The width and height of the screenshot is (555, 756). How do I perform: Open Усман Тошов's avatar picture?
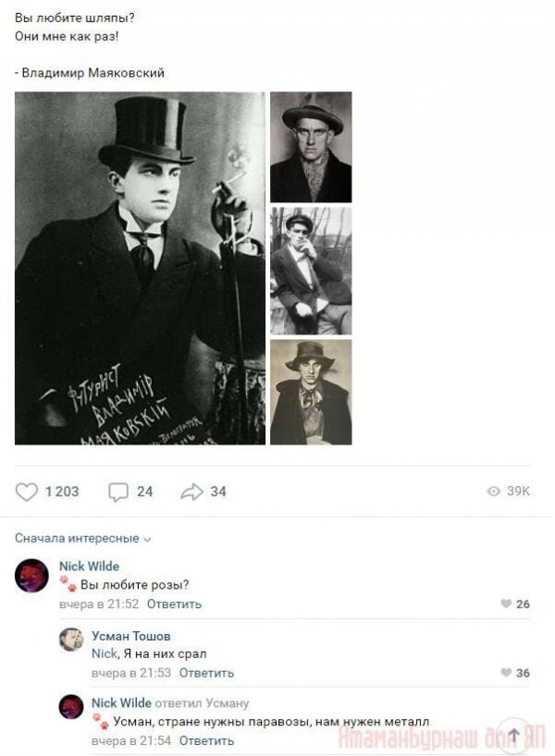tap(71, 640)
